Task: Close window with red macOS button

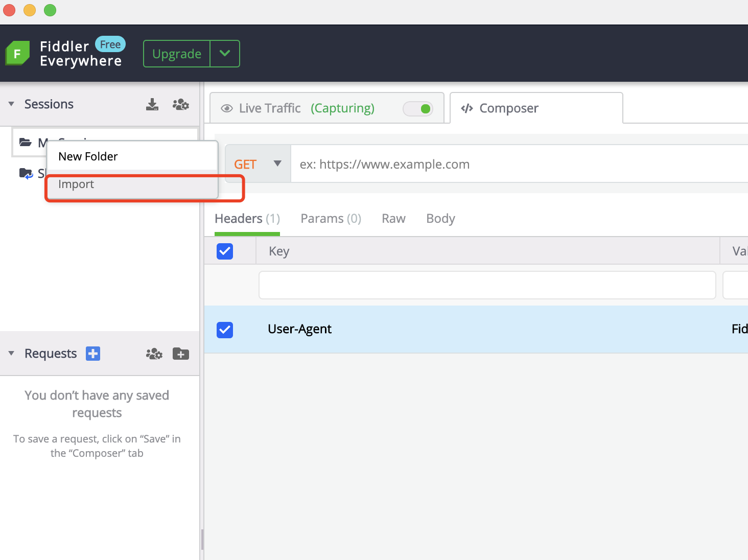Action: click(x=9, y=10)
